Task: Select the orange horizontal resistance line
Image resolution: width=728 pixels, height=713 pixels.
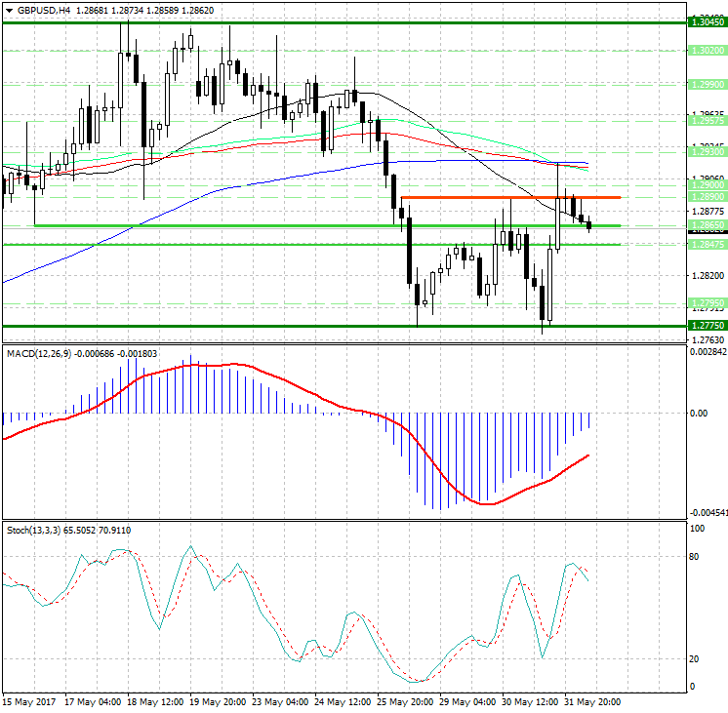Action: (x=488, y=198)
